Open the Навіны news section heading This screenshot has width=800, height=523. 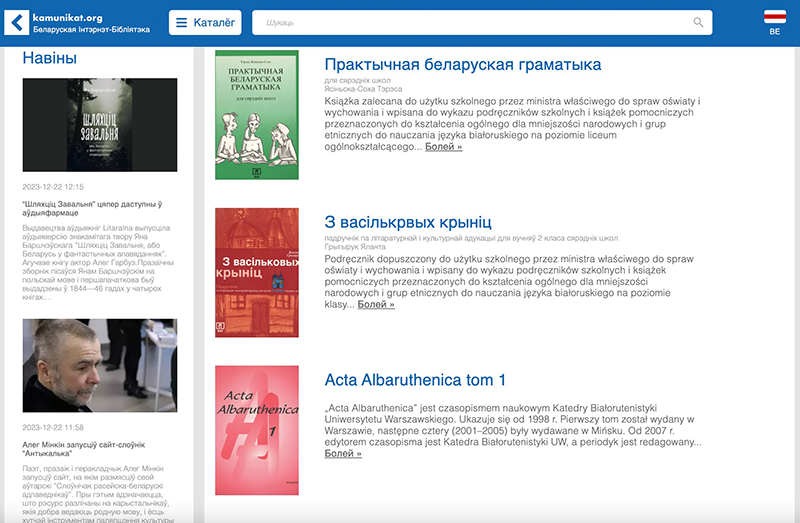(x=50, y=59)
